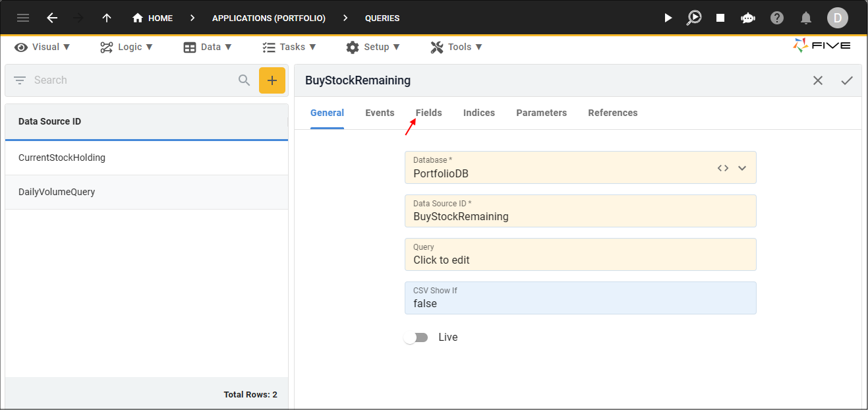Cancel editing with the X icon

click(818, 80)
